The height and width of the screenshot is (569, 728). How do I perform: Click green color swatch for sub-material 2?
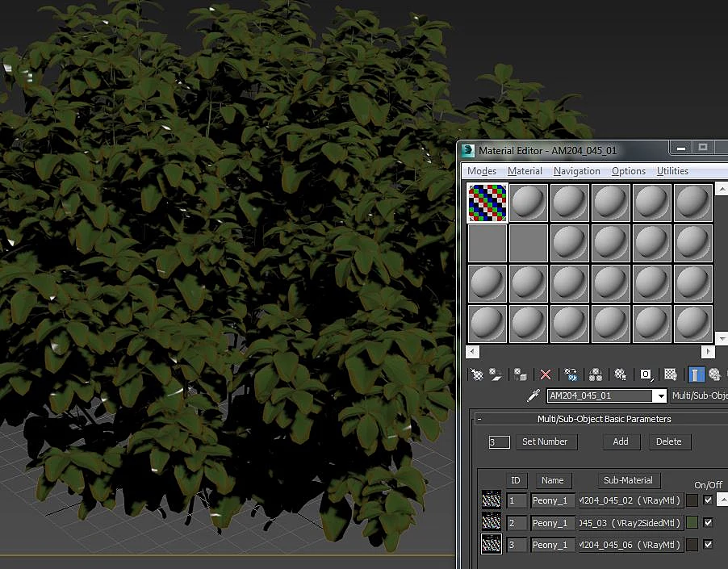(692, 522)
